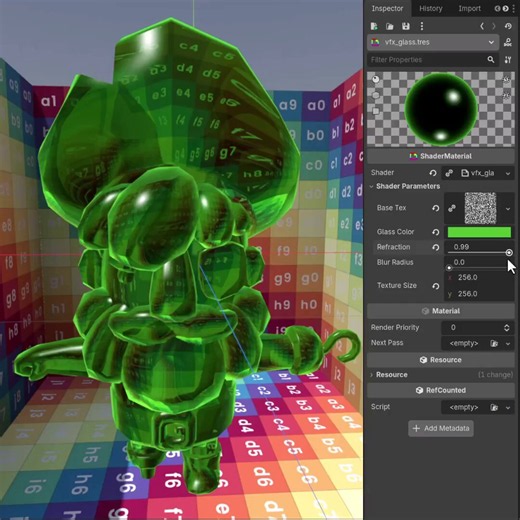Screen dimensions: 520x520
Task: Toggle second preview light on
Action: [507, 95]
